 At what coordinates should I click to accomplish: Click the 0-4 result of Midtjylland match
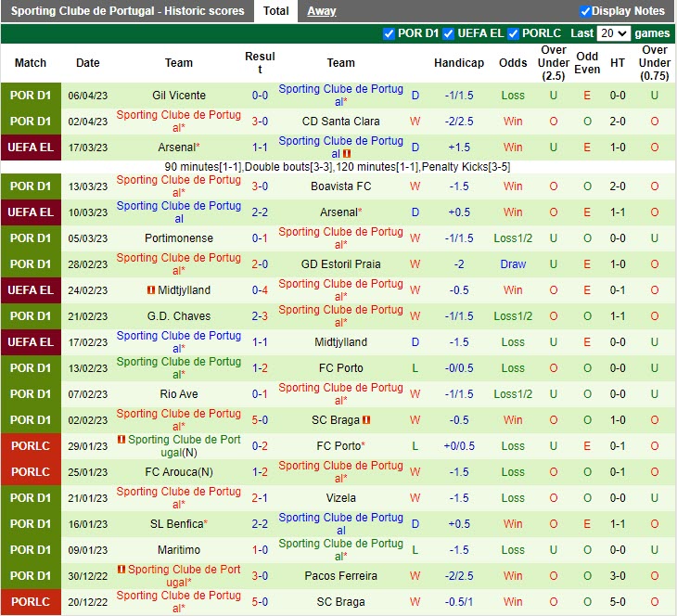(x=260, y=289)
